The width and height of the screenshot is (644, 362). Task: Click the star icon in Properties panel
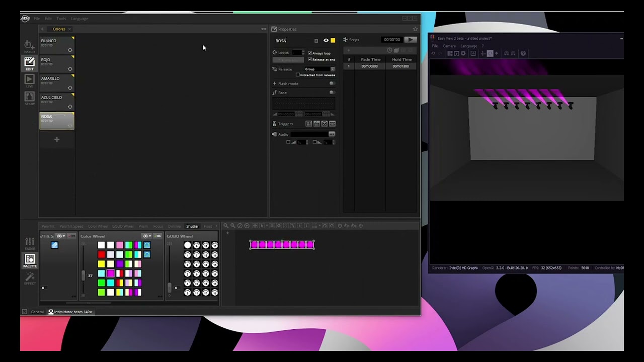(x=415, y=29)
